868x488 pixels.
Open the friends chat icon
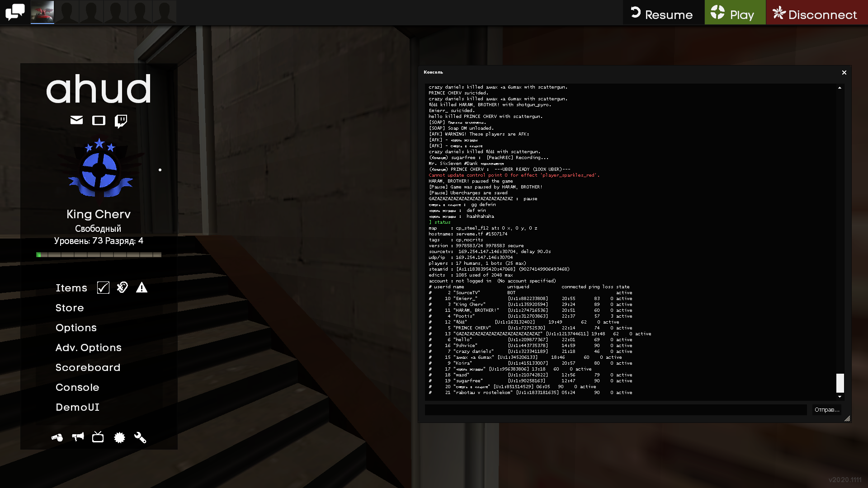(15, 12)
